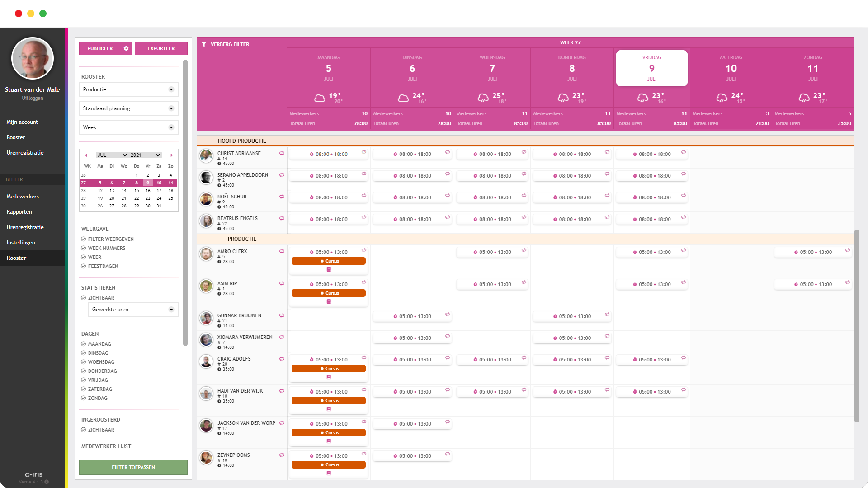This screenshot has height=488, width=868.
Task: Select Zaterdag 10 Juli day header
Action: pos(731,68)
